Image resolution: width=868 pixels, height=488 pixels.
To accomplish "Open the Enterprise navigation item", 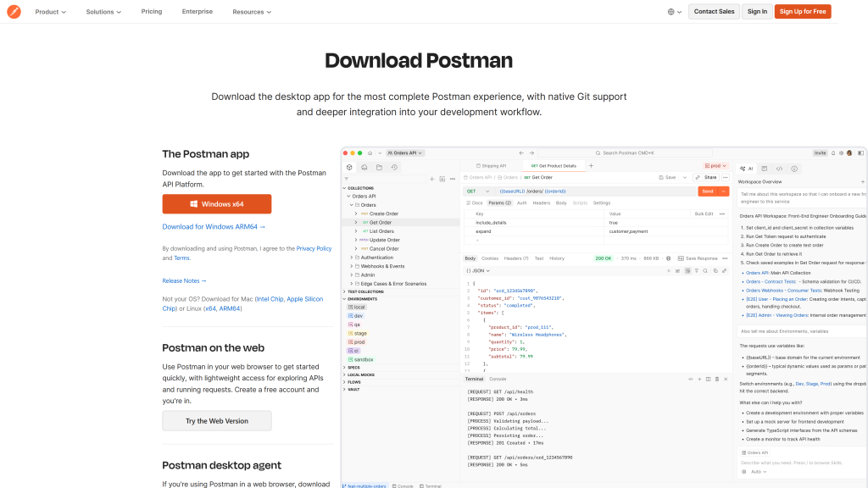I will [197, 11].
